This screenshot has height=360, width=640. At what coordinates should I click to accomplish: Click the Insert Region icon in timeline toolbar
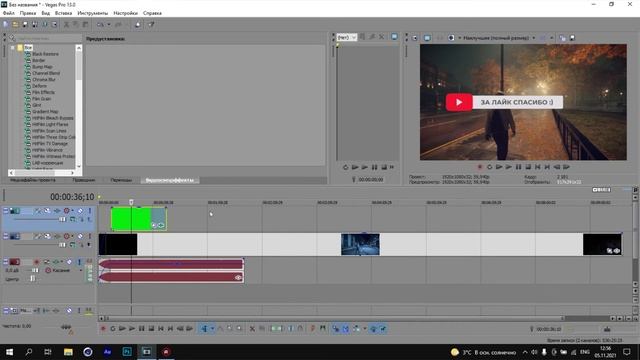click(323, 329)
